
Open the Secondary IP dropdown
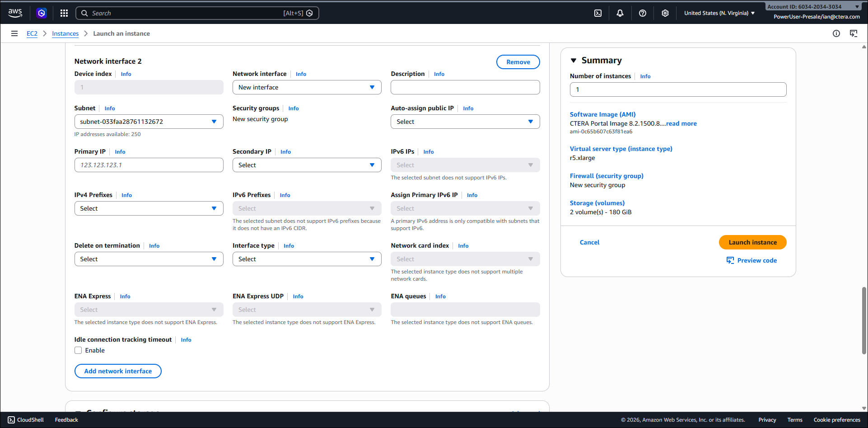coord(307,165)
